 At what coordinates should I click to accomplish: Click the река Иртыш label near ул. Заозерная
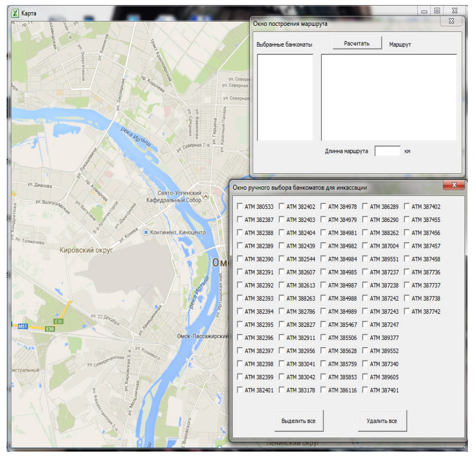(x=135, y=137)
